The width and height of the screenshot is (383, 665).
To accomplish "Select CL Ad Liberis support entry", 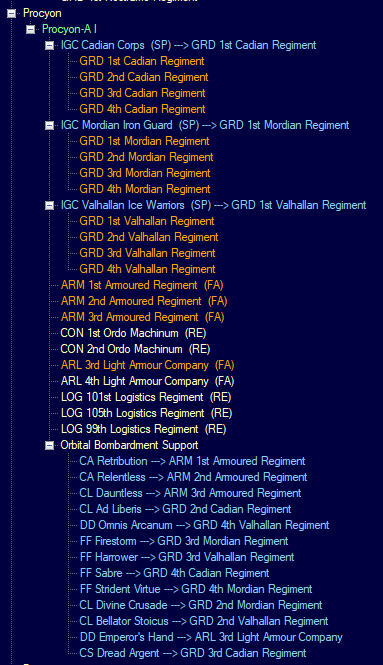I will (185, 509).
